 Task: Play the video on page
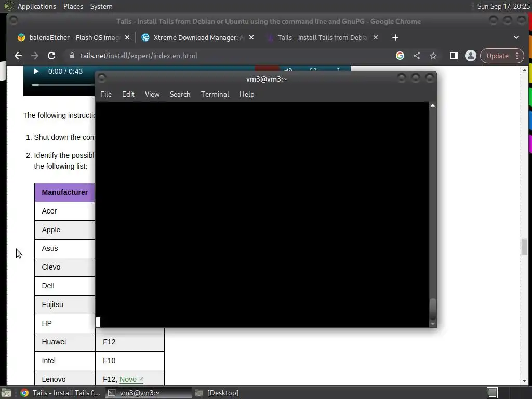[36, 71]
